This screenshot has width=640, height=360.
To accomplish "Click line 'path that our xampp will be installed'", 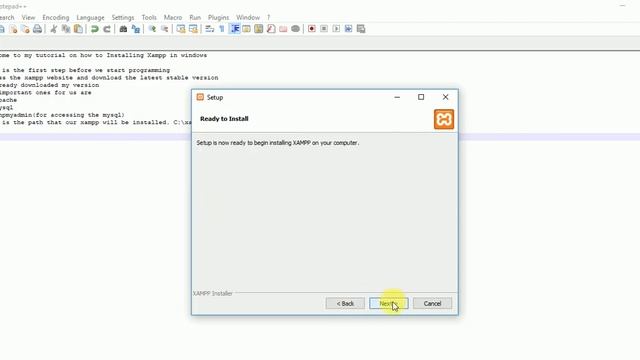I will [96, 122].
